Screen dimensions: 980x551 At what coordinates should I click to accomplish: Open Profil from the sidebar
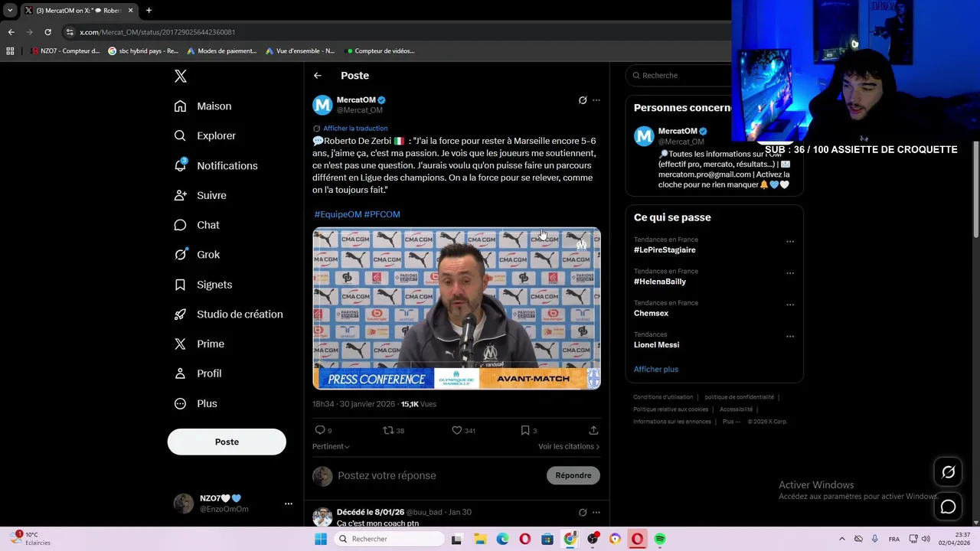pos(198,373)
